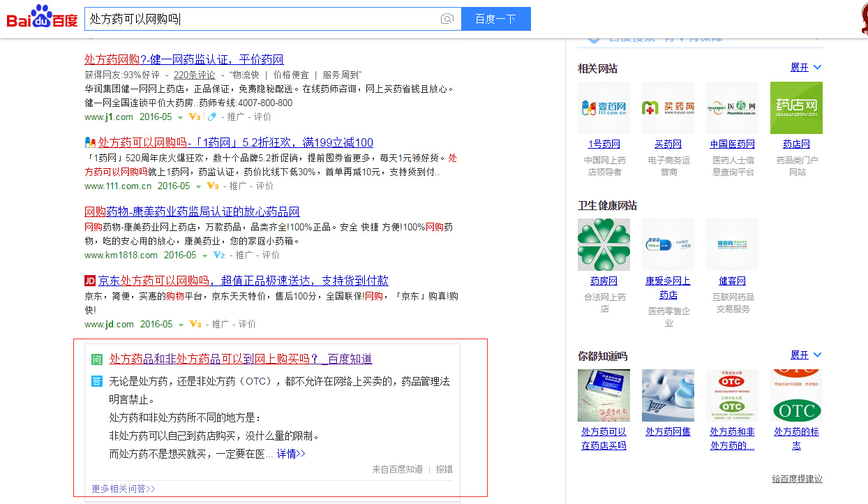868x504 pixels.
Task: Expand the 你都知道吗 section with 展开
Action: click(806, 355)
